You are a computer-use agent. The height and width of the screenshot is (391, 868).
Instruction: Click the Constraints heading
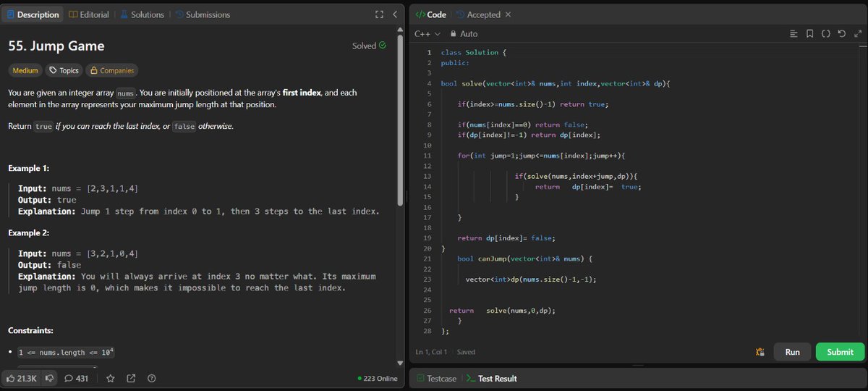coord(31,331)
